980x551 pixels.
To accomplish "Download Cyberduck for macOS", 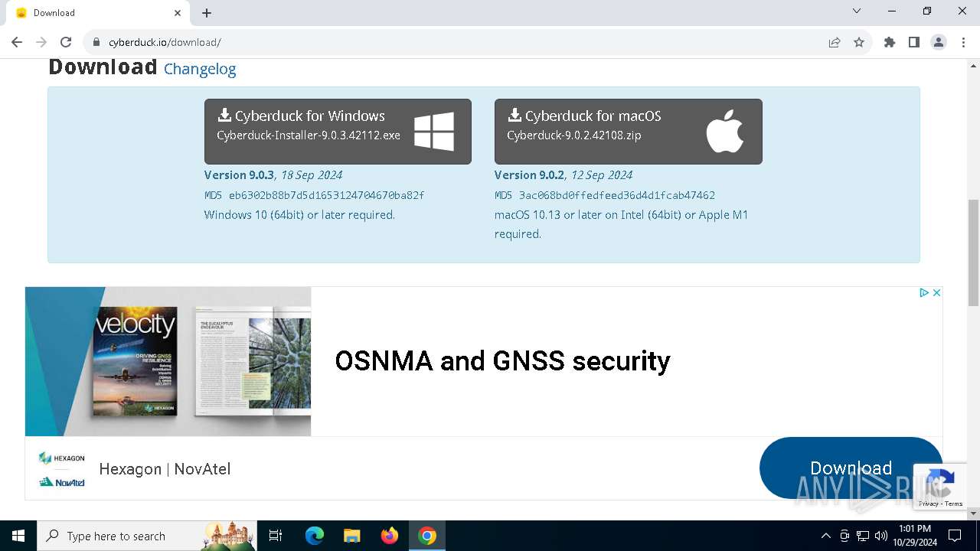I will (x=629, y=132).
